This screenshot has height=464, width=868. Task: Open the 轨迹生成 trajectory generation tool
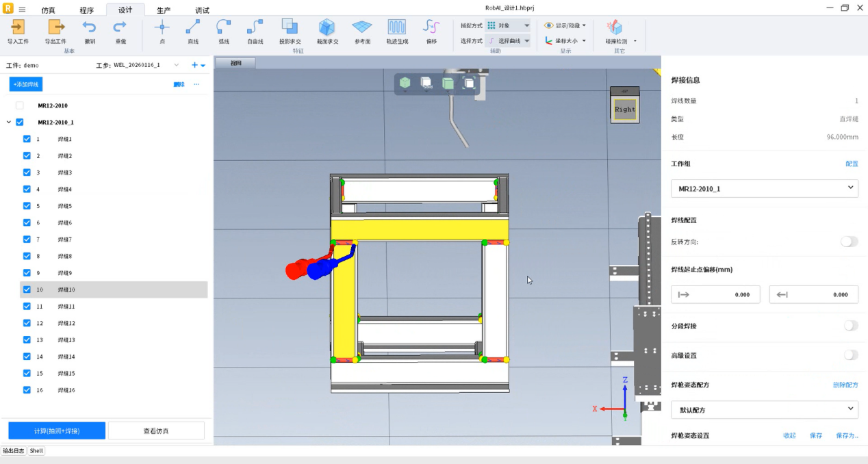pyautogui.click(x=396, y=27)
